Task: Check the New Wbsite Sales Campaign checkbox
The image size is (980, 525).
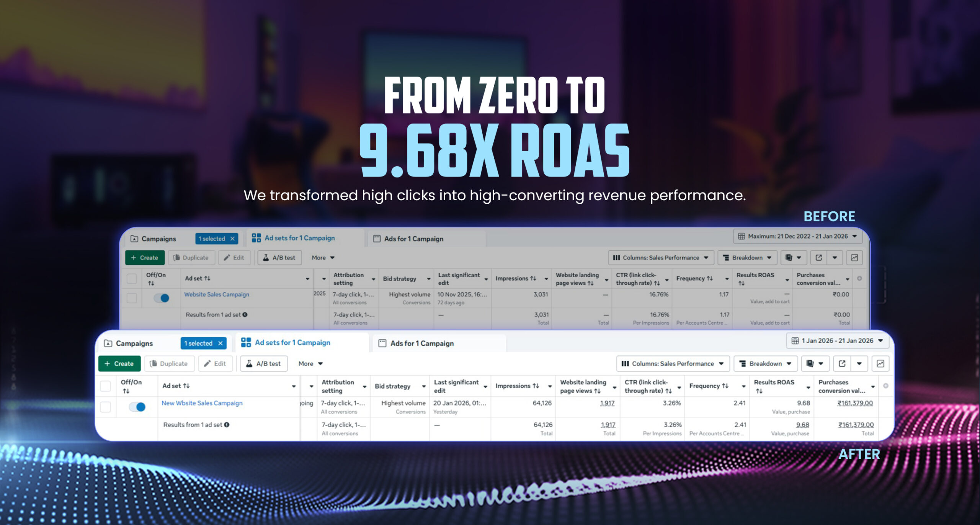Action: (105, 407)
